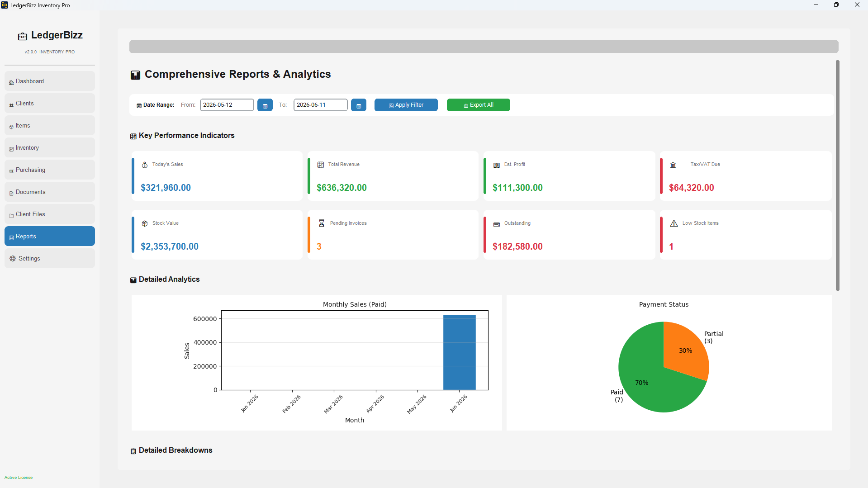The image size is (868, 488).
Task: Click the Payment Status chart title
Action: (664, 304)
